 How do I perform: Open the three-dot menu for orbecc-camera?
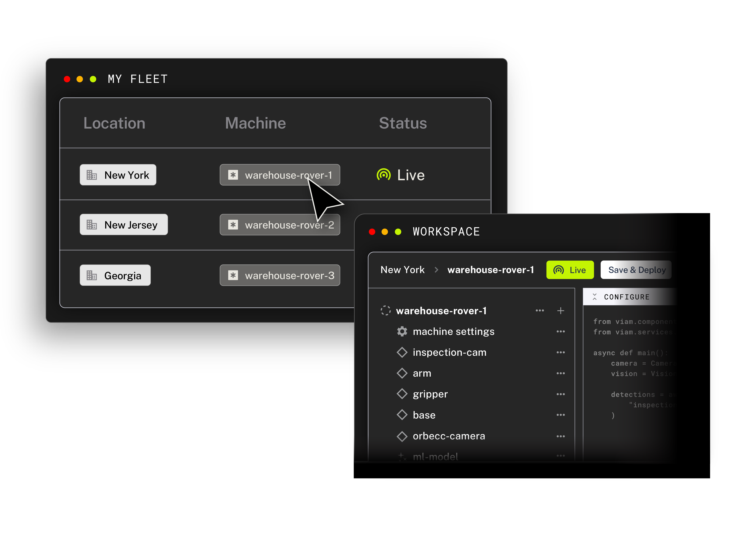pos(560,436)
